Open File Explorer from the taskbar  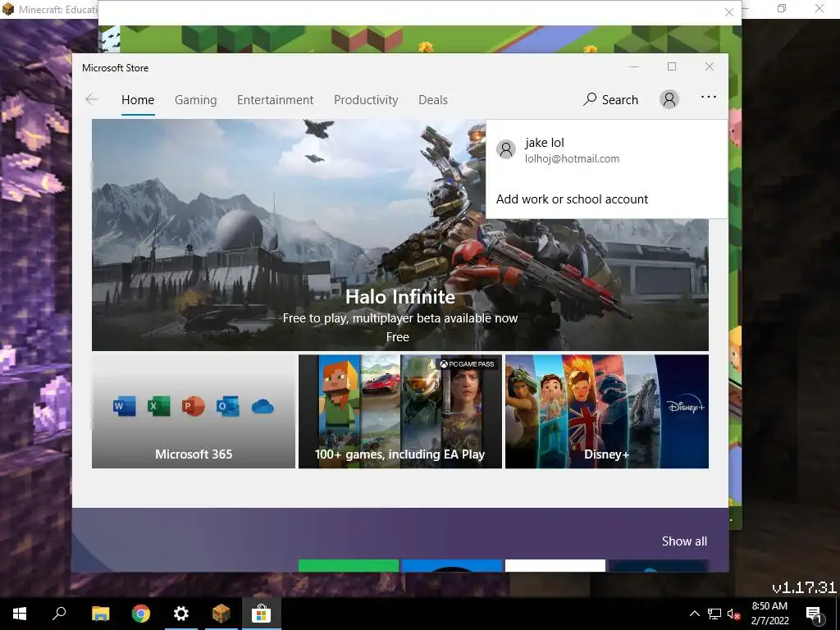pos(100,614)
